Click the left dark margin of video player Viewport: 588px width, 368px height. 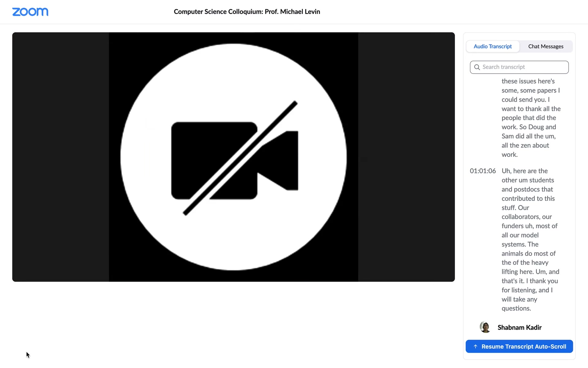coord(60,157)
